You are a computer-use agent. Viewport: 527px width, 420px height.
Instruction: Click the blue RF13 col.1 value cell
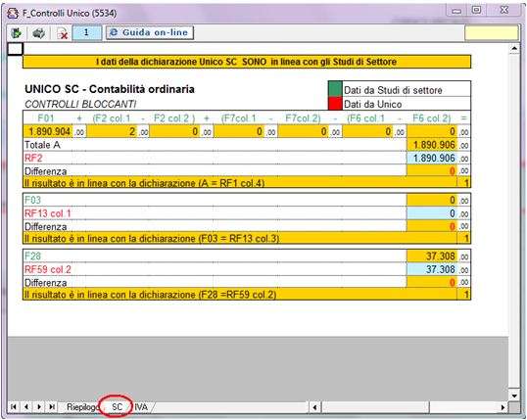point(432,213)
